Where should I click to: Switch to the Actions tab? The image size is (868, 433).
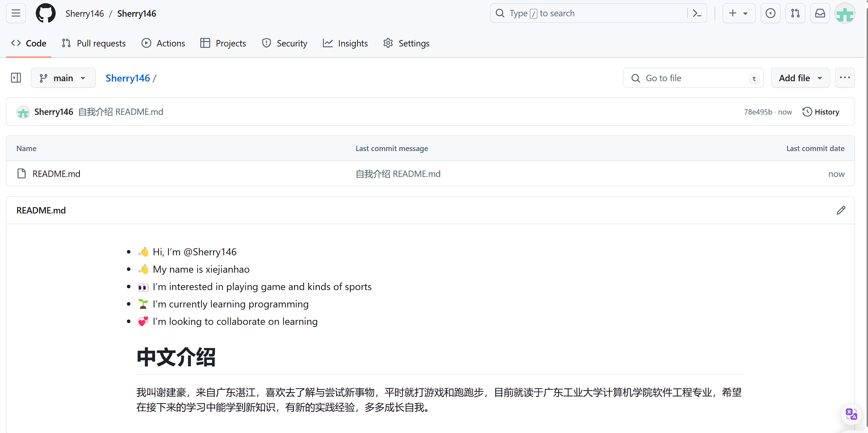(163, 43)
